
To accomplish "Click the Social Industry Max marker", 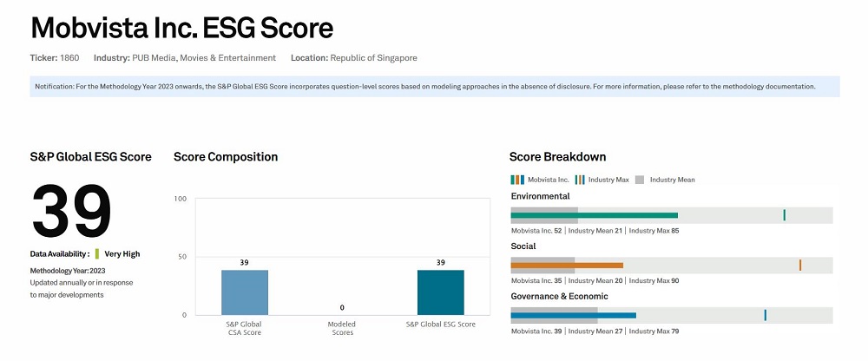I will 800,266.
